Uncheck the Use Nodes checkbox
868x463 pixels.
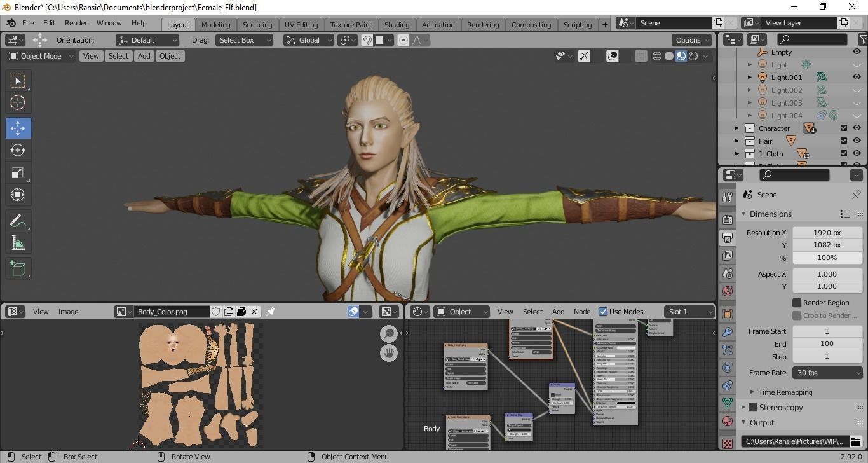tap(603, 312)
